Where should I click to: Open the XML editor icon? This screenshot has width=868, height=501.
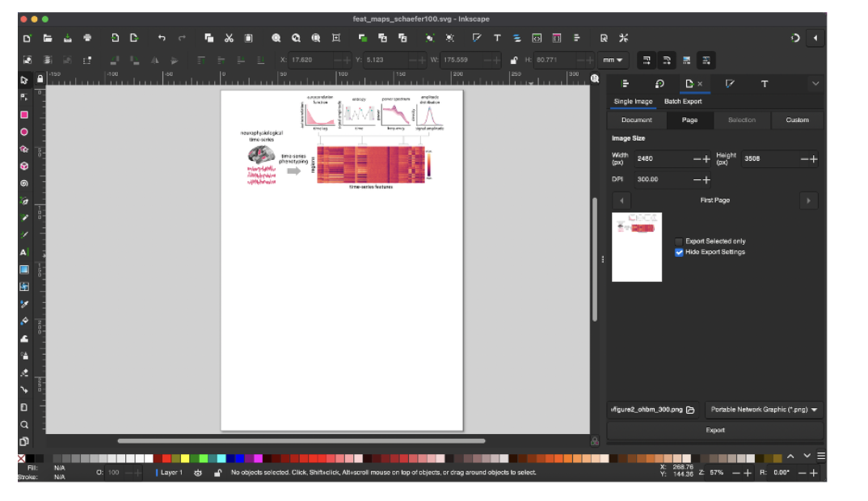click(536, 38)
